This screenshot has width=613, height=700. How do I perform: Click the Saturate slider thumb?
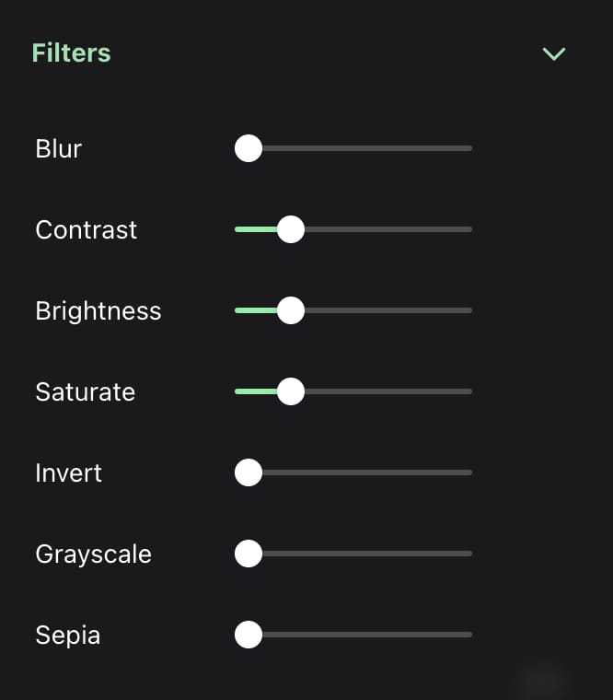point(291,391)
